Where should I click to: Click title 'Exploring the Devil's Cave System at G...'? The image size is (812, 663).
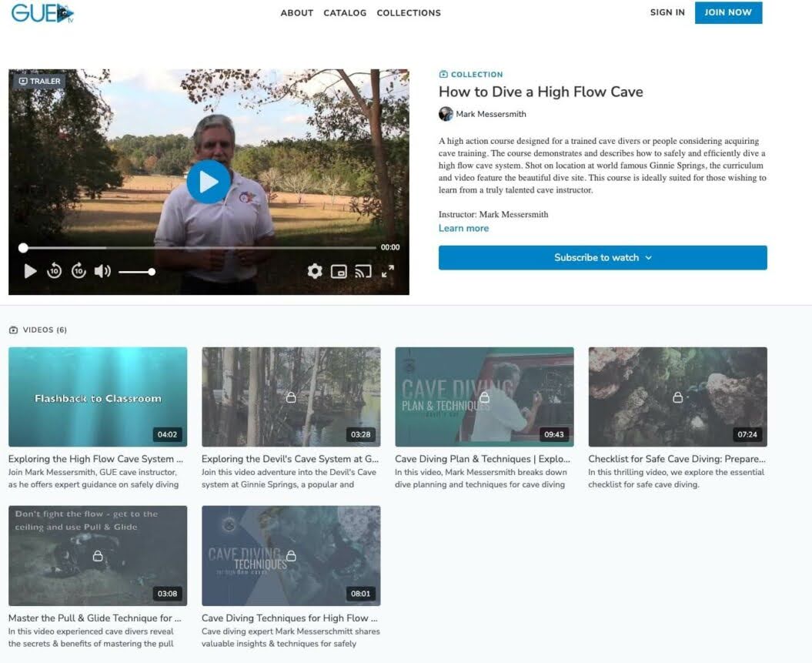coord(290,459)
